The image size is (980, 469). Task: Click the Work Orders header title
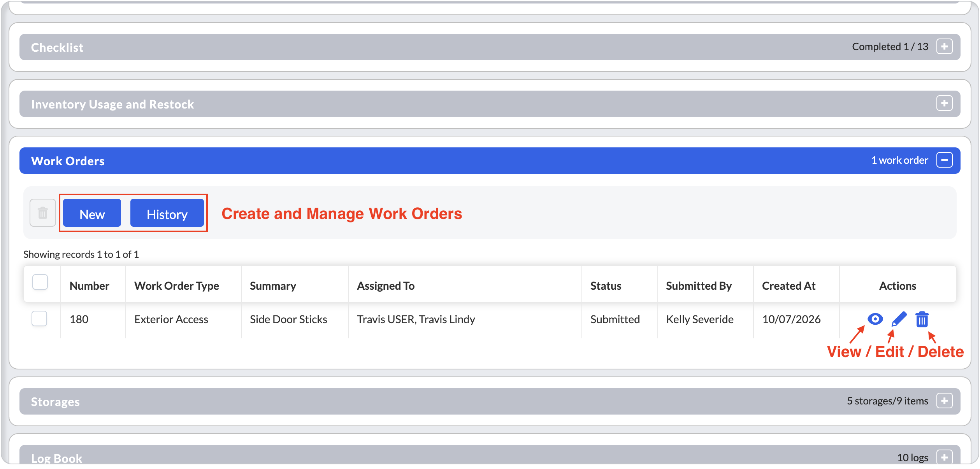coord(68,161)
